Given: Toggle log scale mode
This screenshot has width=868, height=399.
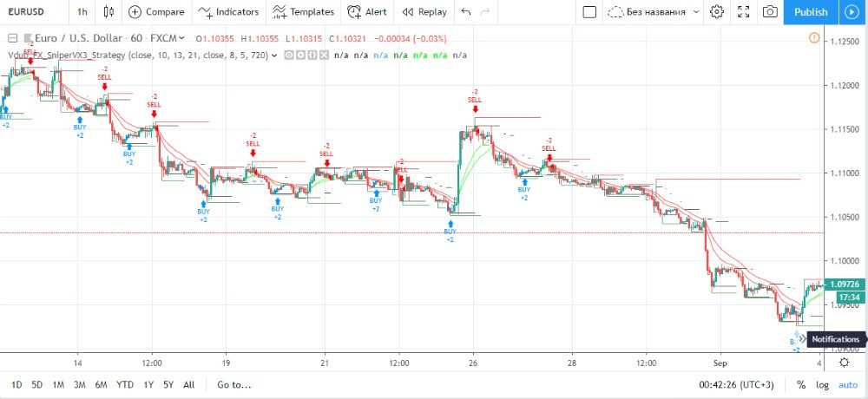Looking at the screenshot, I should (822, 384).
